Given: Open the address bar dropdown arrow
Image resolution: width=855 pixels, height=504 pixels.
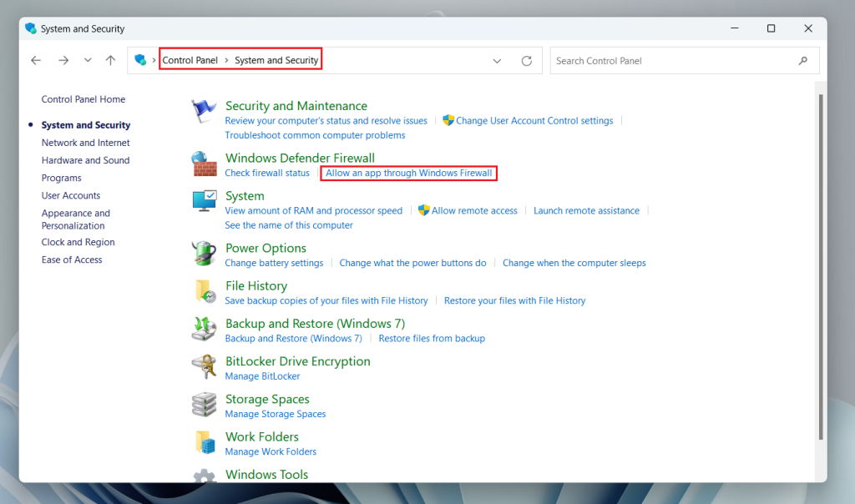Looking at the screenshot, I should [x=497, y=60].
